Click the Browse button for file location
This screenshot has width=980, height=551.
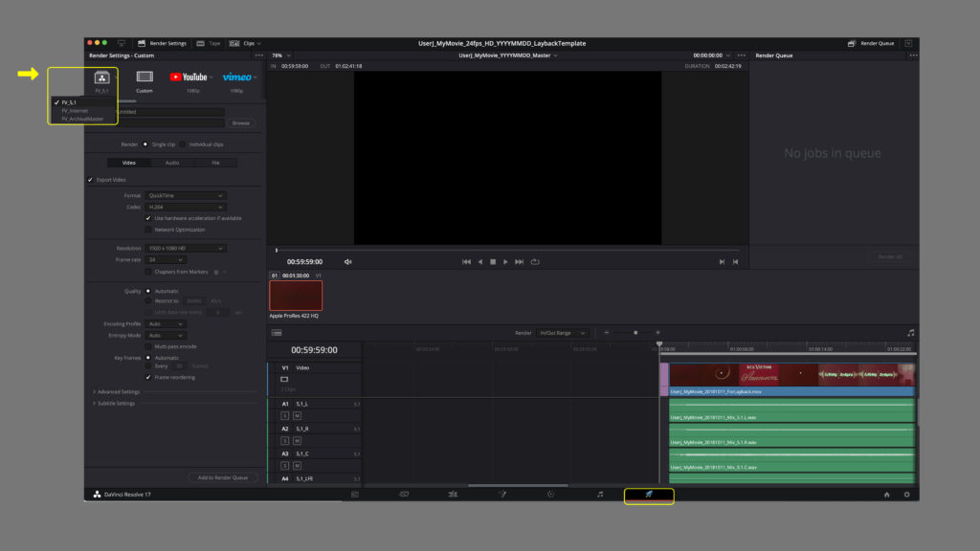(241, 123)
